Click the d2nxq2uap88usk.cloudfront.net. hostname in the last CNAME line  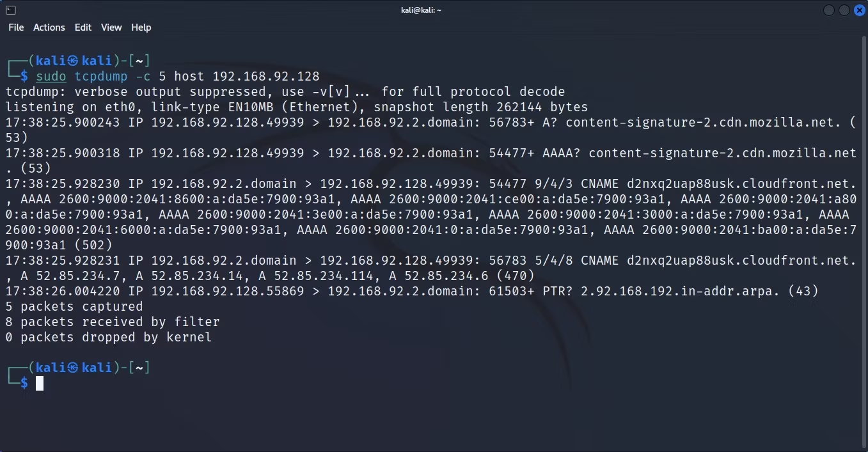742,260
